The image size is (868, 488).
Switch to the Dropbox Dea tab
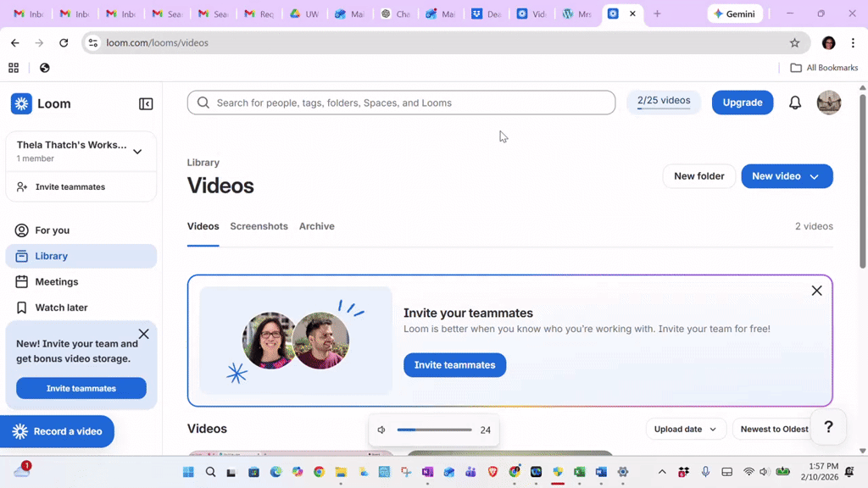tap(486, 14)
